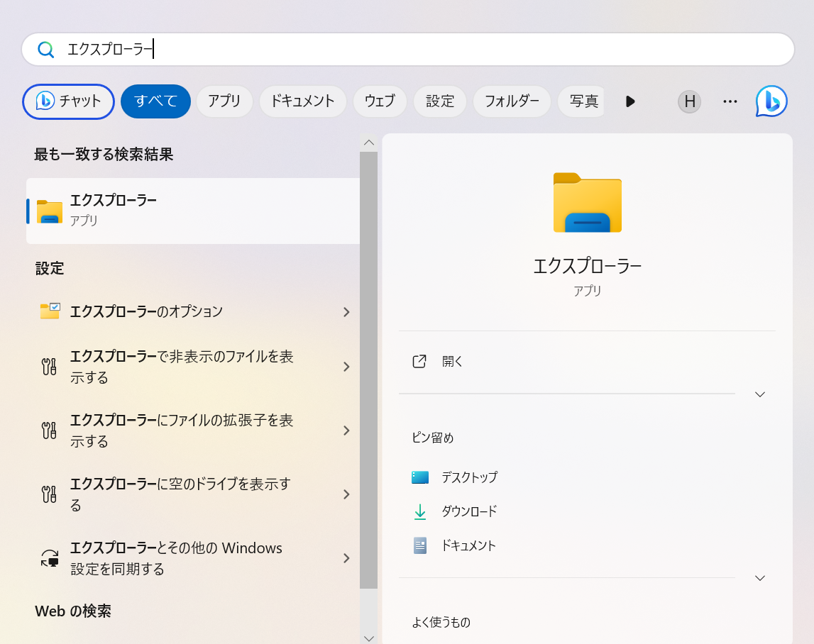Open the three-dots more options menu
Image resolution: width=814 pixels, height=644 pixels.
[x=730, y=101]
